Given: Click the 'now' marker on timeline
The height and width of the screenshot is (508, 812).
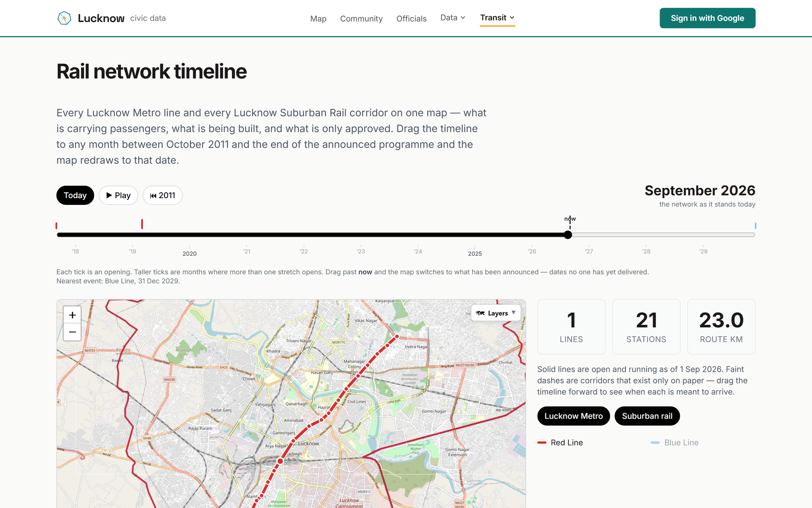Looking at the screenshot, I should click(570, 219).
